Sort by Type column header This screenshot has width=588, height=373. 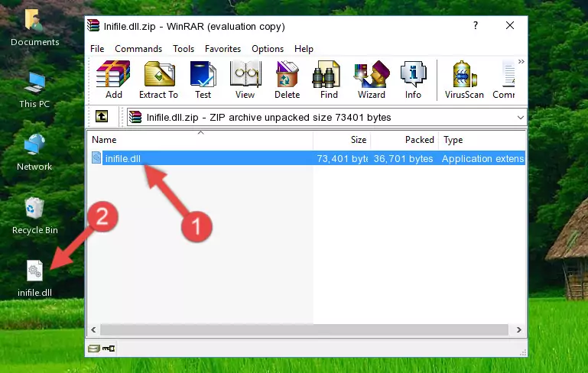pos(482,140)
